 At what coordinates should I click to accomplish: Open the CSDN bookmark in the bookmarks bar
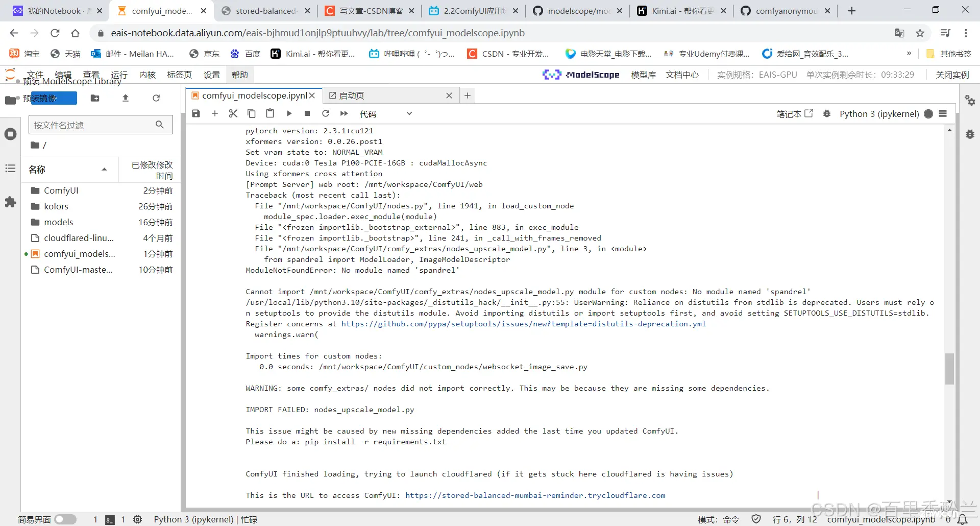coord(508,54)
